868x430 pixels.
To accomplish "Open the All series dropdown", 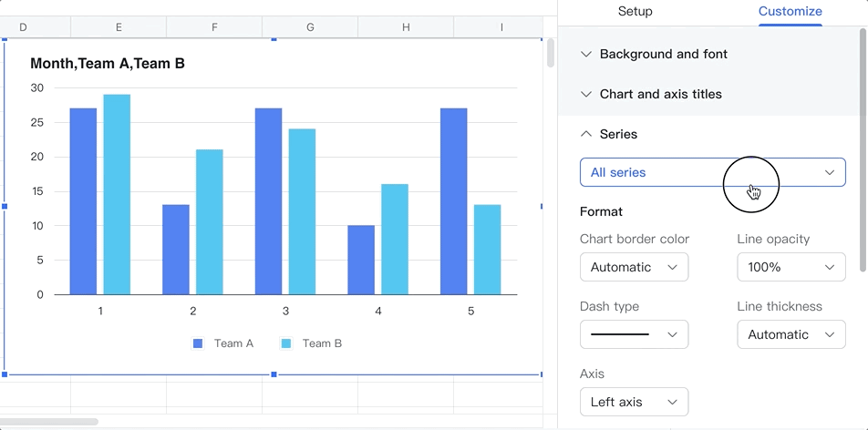I will point(712,172).
